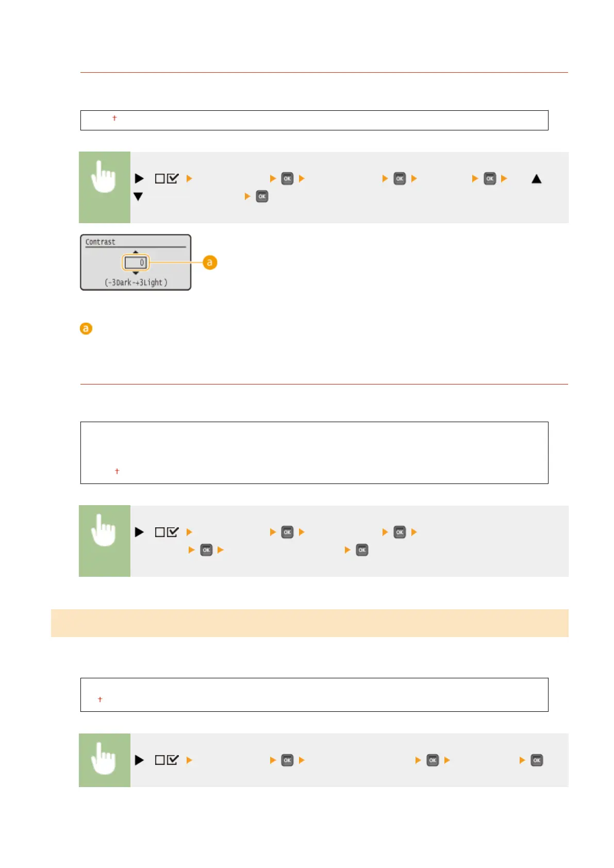Image resolution: width=614 pixels, height=868 pixels.
Task: Click menu checkbox icon in middle steps panel
Action: click(x=167, y=532)
